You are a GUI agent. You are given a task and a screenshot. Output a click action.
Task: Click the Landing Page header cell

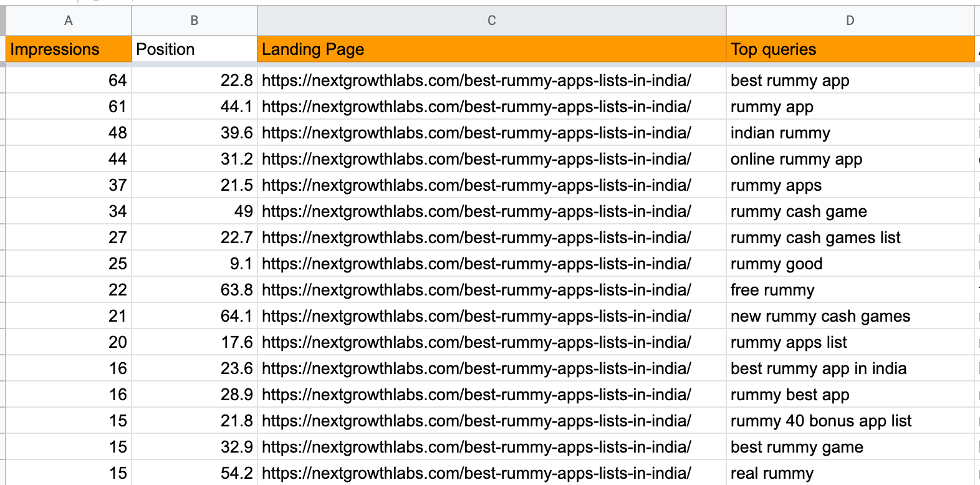click(x=492, y=49)
